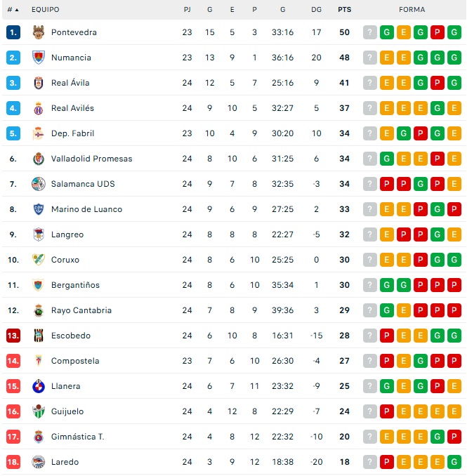Sort by the PJ column header
Image resolution: width=467 pixels, height=476 pixels.
pyautogui.click(x=187, y=10)
